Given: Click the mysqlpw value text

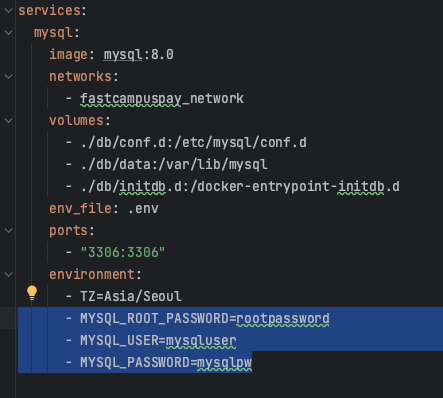Looking at the screenshot, I should point(224,363).
